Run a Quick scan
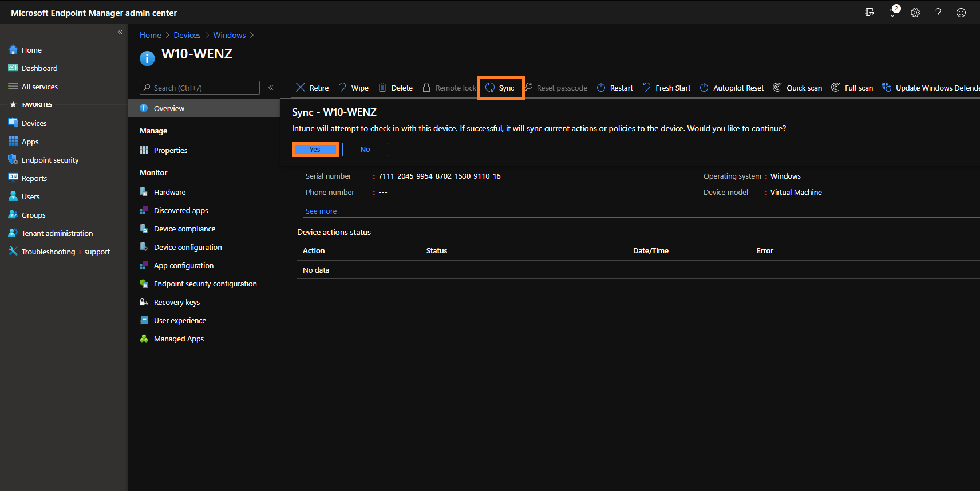Screen dimensions: 980x491 pyautogui.click(x=797, y=88)
